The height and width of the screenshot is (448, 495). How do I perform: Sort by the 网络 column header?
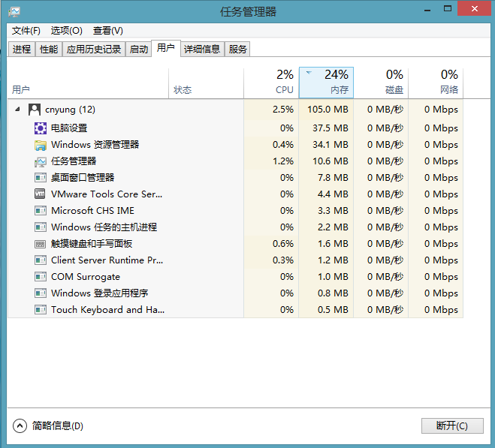436,83
